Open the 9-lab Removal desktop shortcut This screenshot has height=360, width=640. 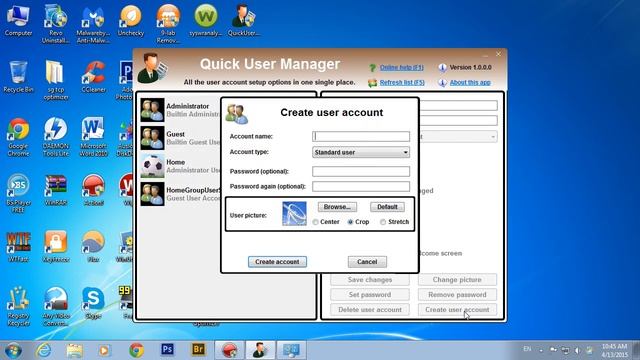[x=168, y=24]
